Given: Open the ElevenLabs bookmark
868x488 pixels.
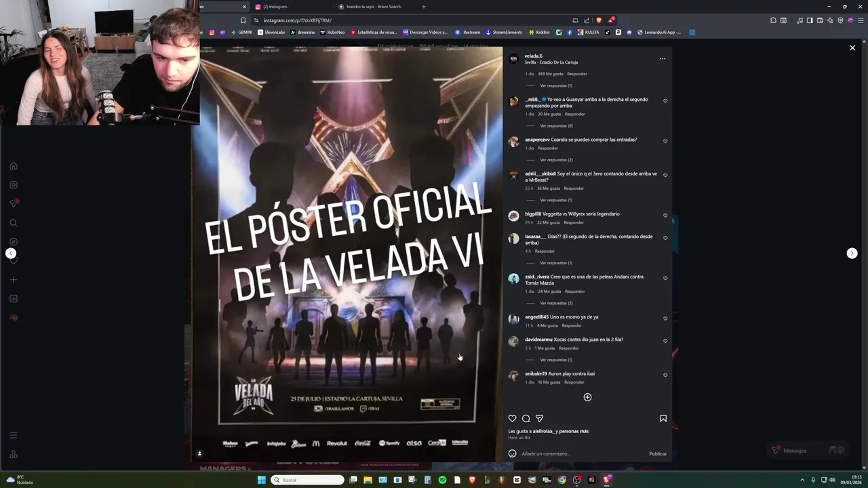Looking at the screenshot, I should (x=271, y=32).
